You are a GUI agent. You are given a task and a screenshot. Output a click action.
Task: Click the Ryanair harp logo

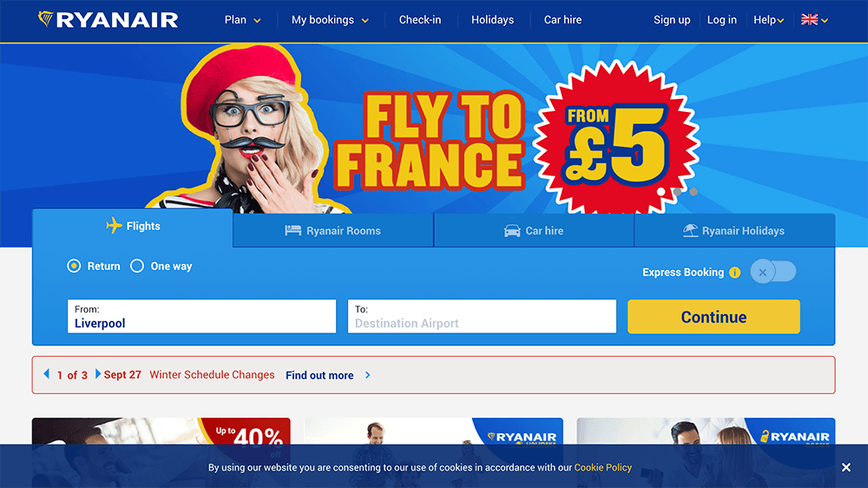[x=45, y=19]
